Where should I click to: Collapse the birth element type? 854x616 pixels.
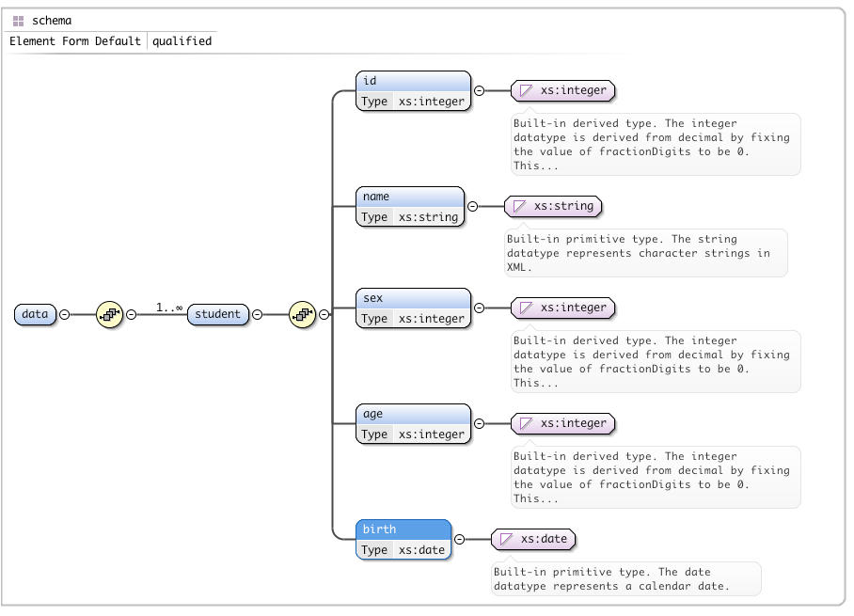click(x=460, y=539)
